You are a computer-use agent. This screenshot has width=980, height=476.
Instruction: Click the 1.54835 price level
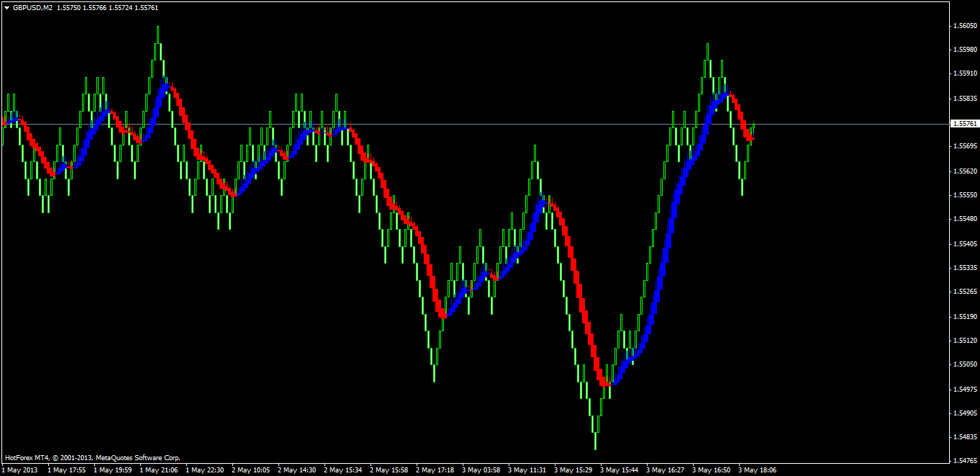tap(964, 438)
